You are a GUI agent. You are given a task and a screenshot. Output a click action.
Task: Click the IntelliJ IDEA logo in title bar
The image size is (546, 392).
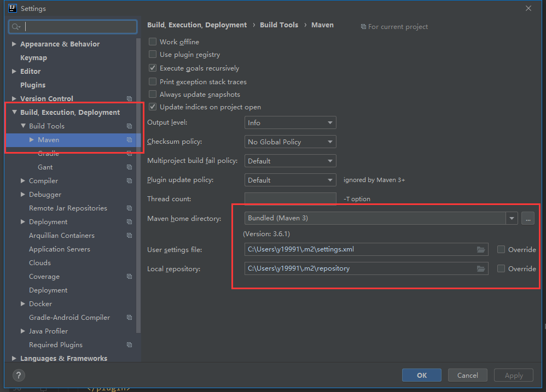12,8
